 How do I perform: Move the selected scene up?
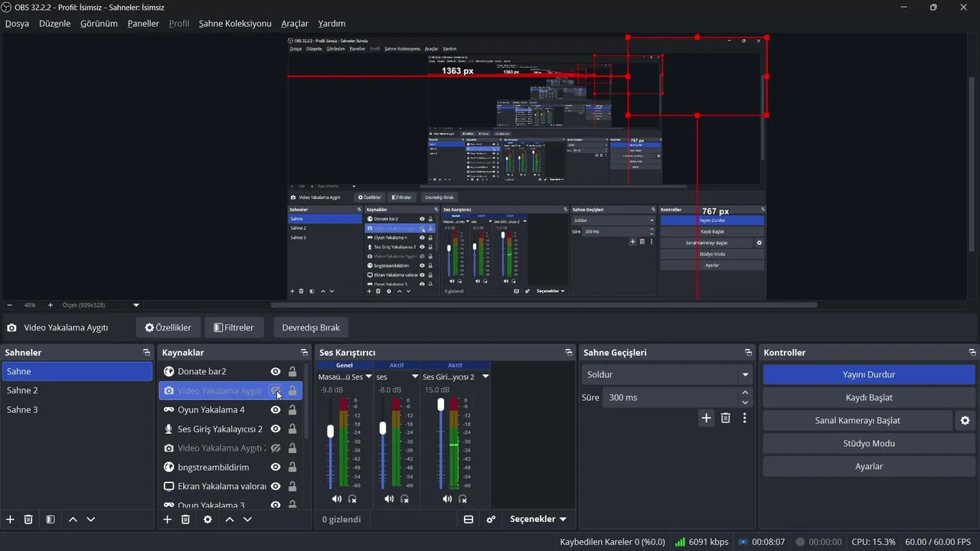[73, 519]
